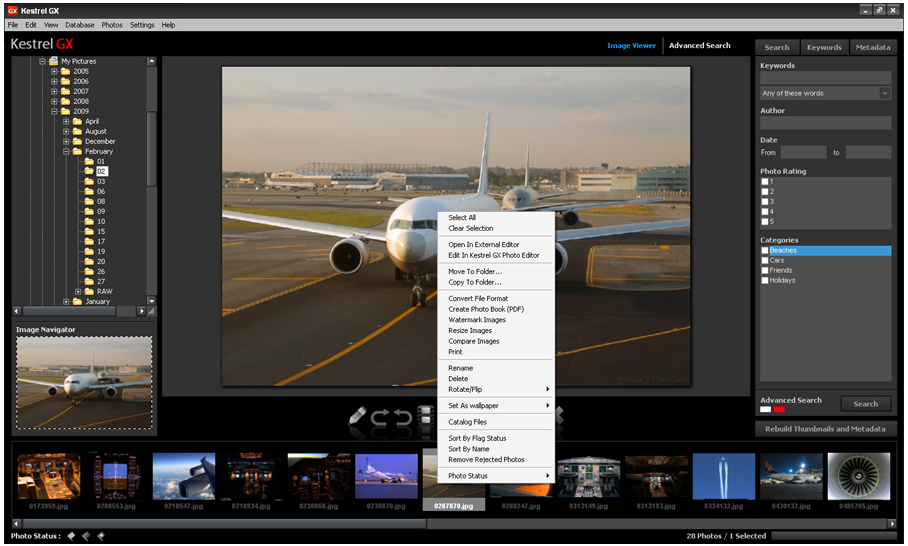Click the third Photo Status flag icon
This screenshot has height=546, width=908.
100,536
